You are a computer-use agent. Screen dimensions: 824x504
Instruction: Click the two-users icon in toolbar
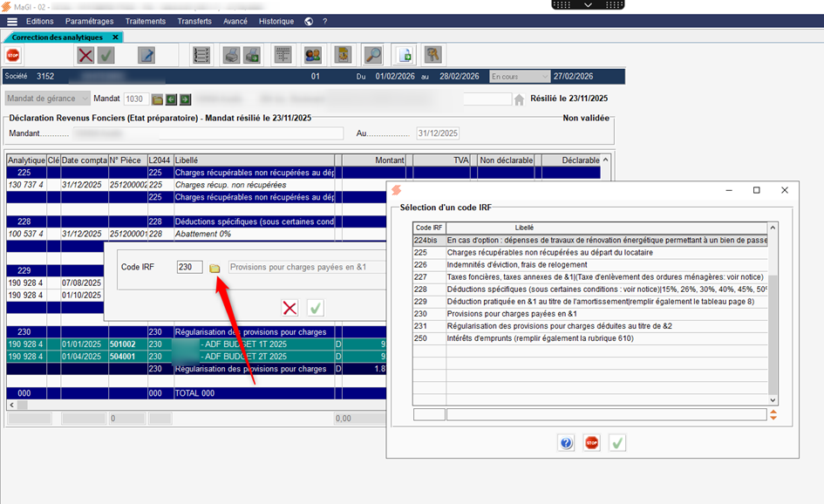point(312,56)
